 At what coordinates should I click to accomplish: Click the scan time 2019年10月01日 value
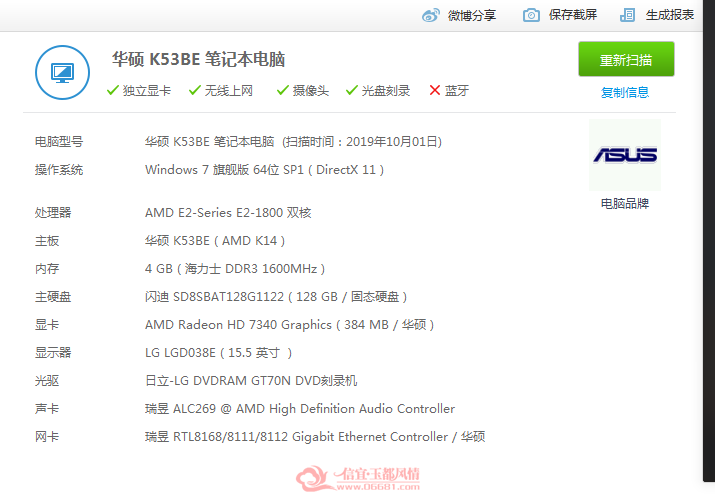[394, 142]
